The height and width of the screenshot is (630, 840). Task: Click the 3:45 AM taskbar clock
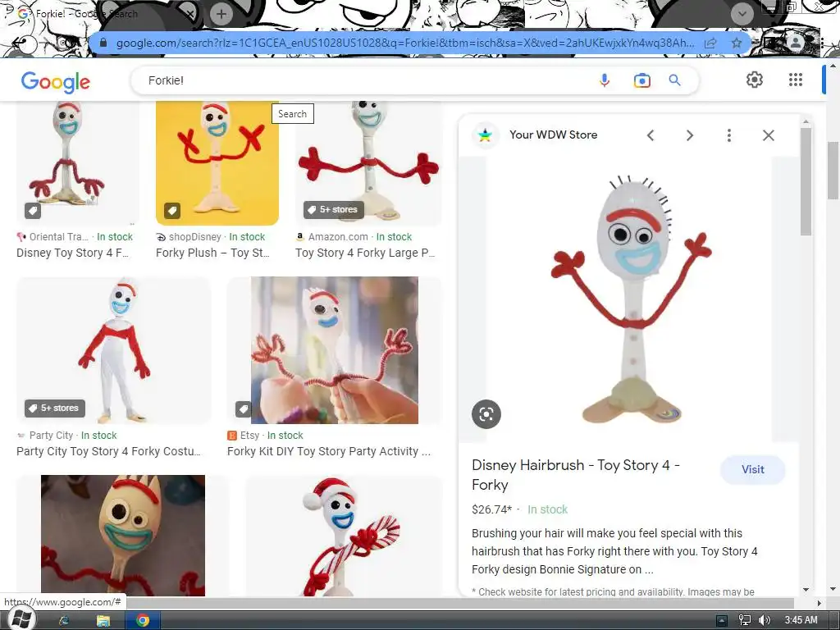(x=801, y=620)
